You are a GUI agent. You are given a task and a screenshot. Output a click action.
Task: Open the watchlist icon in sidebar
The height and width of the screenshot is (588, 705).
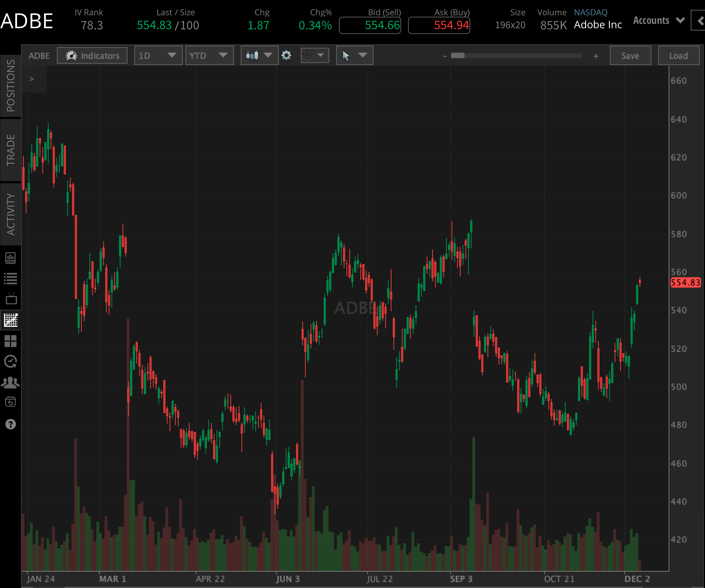pos(11,278)
